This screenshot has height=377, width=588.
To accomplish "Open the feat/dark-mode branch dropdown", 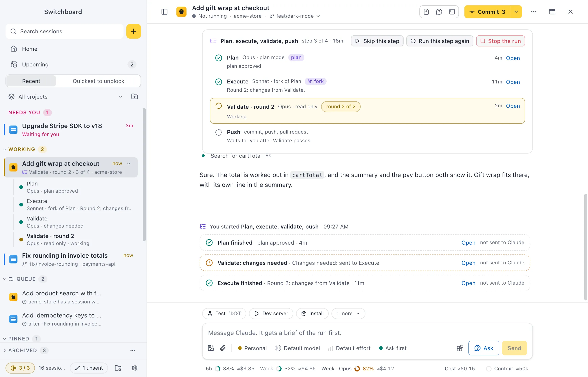I will [x=295, y=16].
